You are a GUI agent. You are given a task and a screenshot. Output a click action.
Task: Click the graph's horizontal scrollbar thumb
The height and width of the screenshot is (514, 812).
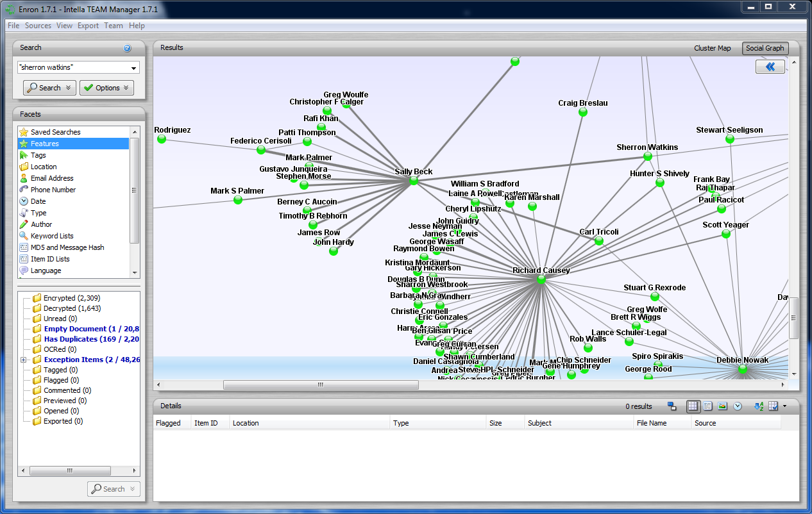(321, 385)
